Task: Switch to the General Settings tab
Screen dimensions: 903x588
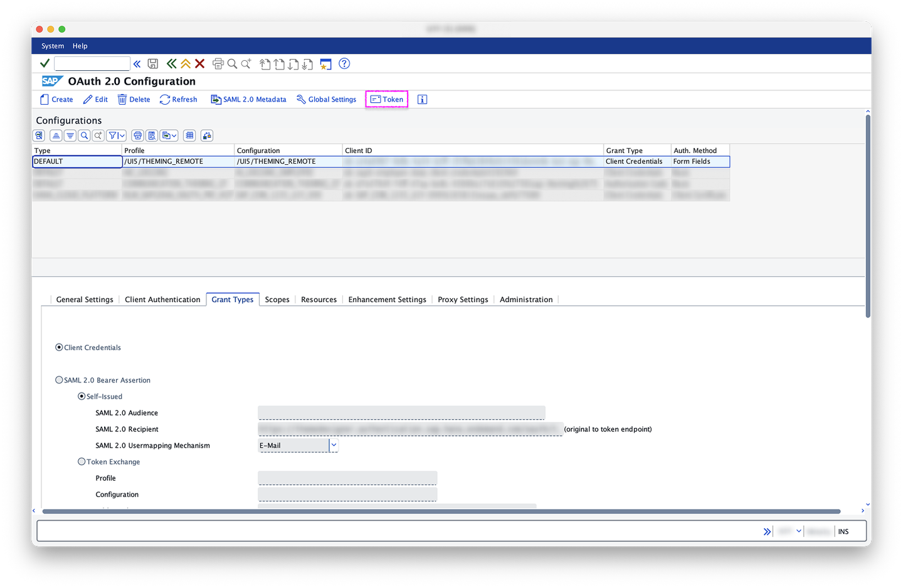Action: (x=85, y=300)
